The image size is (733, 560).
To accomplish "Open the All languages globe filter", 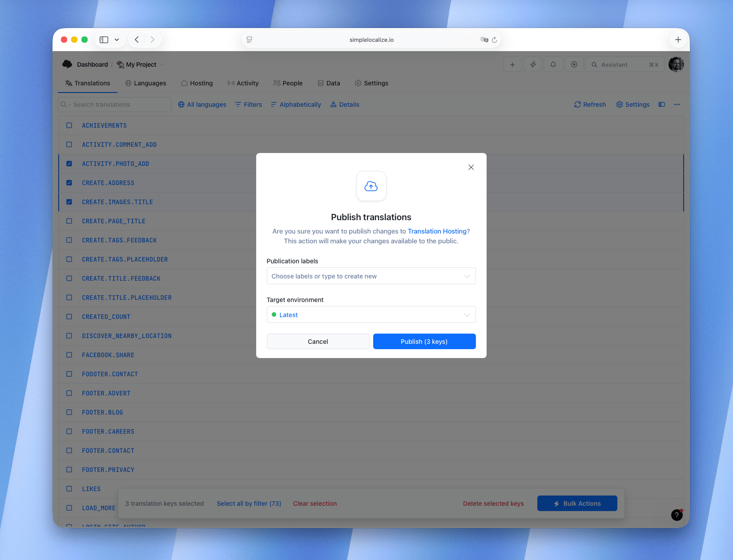I will click(x=202, y=105).
